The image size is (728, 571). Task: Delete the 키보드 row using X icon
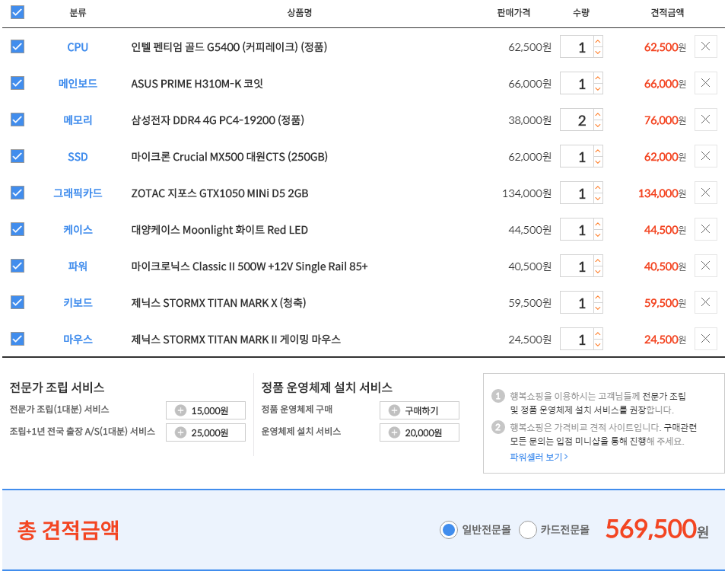(705, 302)
